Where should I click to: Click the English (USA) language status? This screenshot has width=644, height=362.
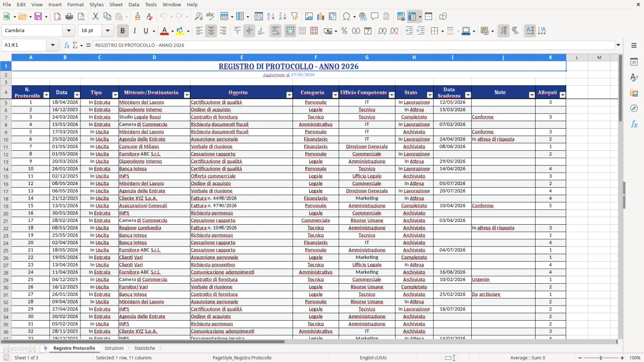[373, 358]
